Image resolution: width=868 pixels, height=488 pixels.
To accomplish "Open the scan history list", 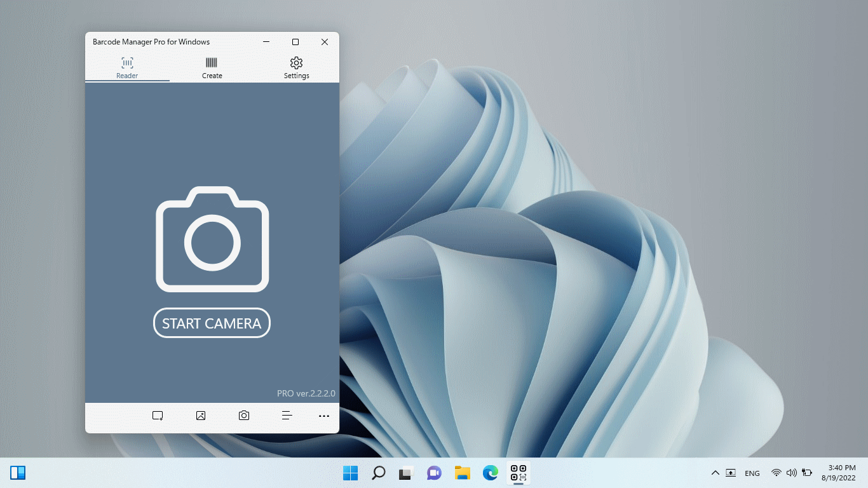I will [x=287, y=416].
